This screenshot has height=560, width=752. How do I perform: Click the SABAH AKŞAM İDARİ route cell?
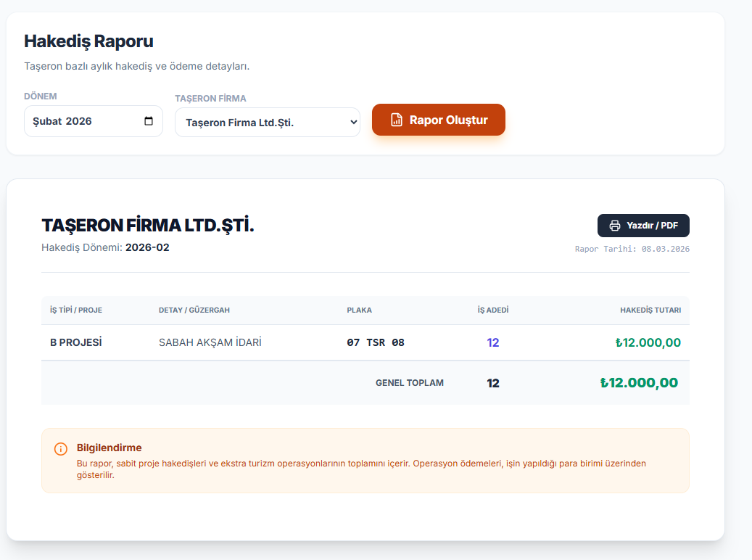210,342
